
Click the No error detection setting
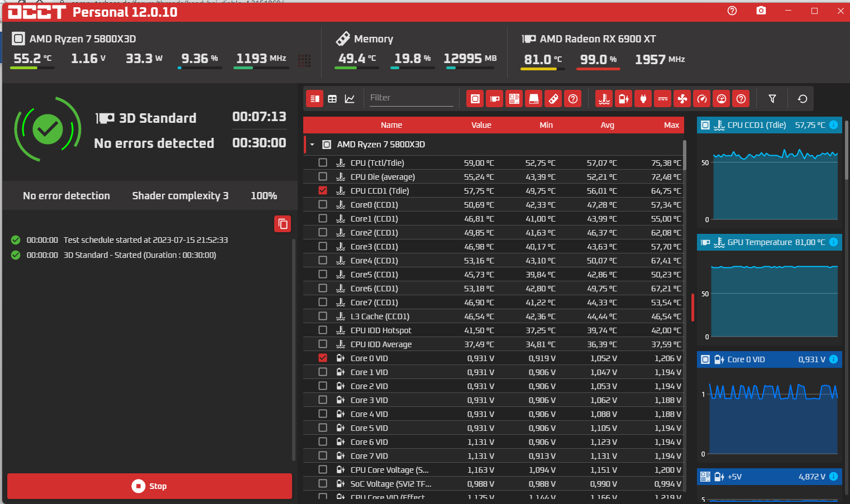pos(66,196)
